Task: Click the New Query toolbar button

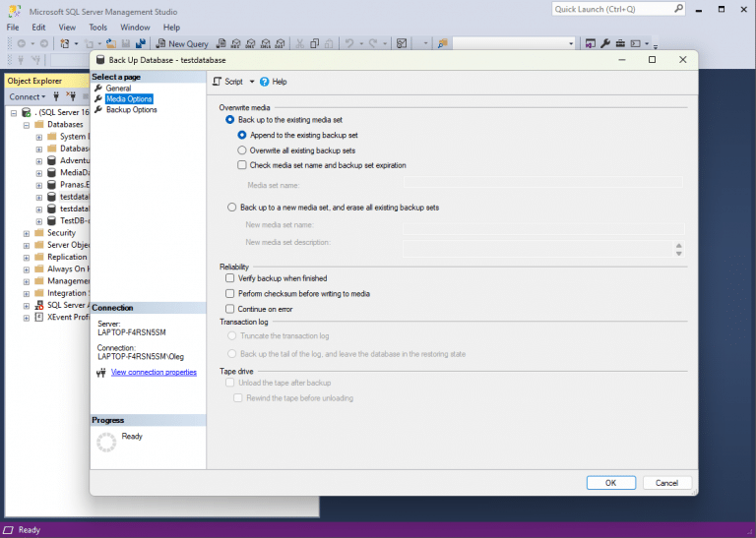Action: pyautogui.click(x=182, y=44)
